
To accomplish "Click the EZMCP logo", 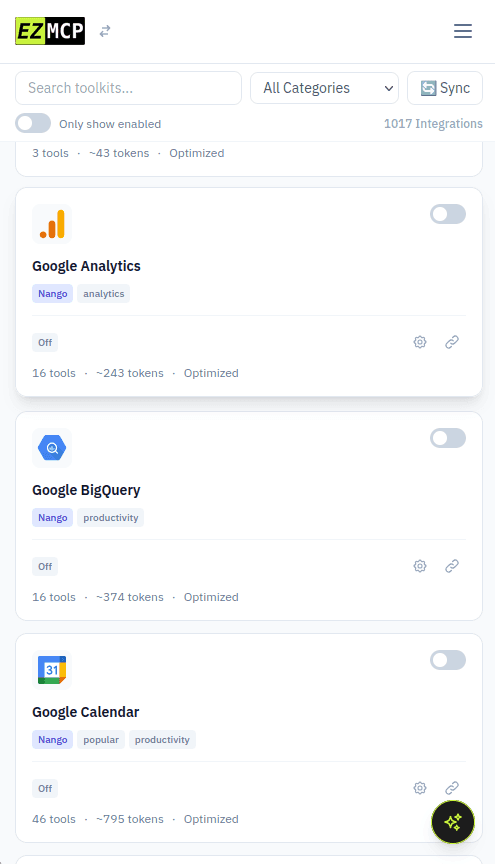I will point(50,31).
